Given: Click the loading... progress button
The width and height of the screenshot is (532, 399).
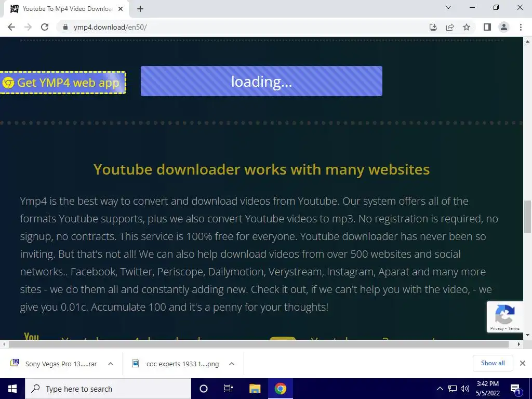Looking at the screenshot, I should coord(262,81).
